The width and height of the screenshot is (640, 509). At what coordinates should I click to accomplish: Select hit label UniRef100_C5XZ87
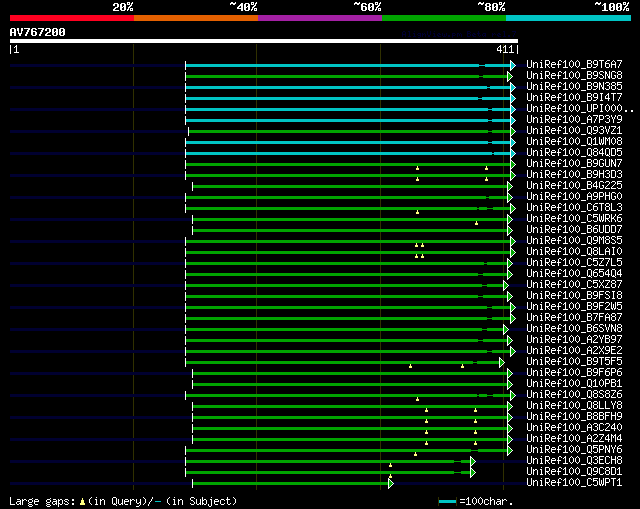(574, 285)
